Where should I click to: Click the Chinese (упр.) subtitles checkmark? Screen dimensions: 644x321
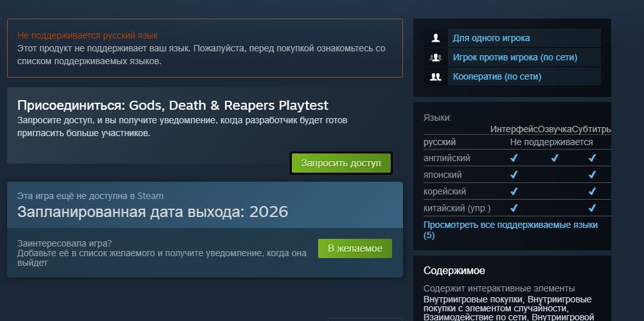(x=592, y=208)
